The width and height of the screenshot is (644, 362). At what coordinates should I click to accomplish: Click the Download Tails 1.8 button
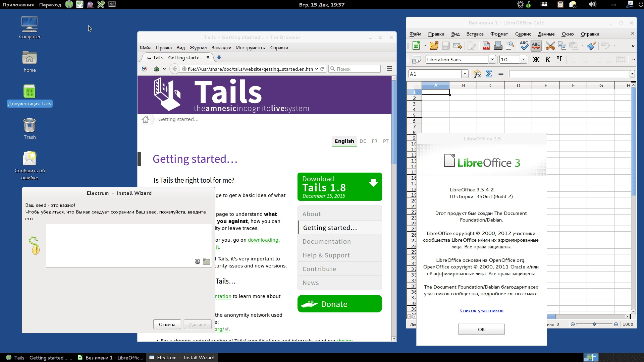coord(339,187)
